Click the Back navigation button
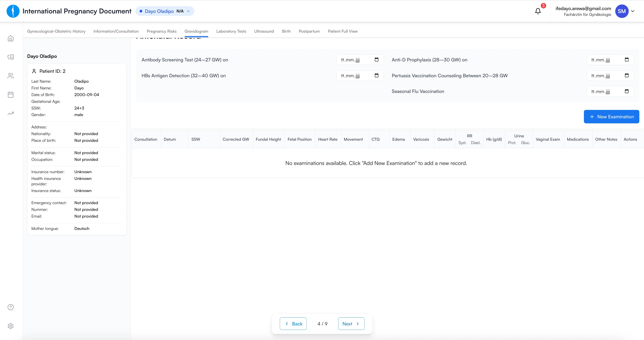Image resolution: width=644 pixels, height=340 pixels. point(293,324)
